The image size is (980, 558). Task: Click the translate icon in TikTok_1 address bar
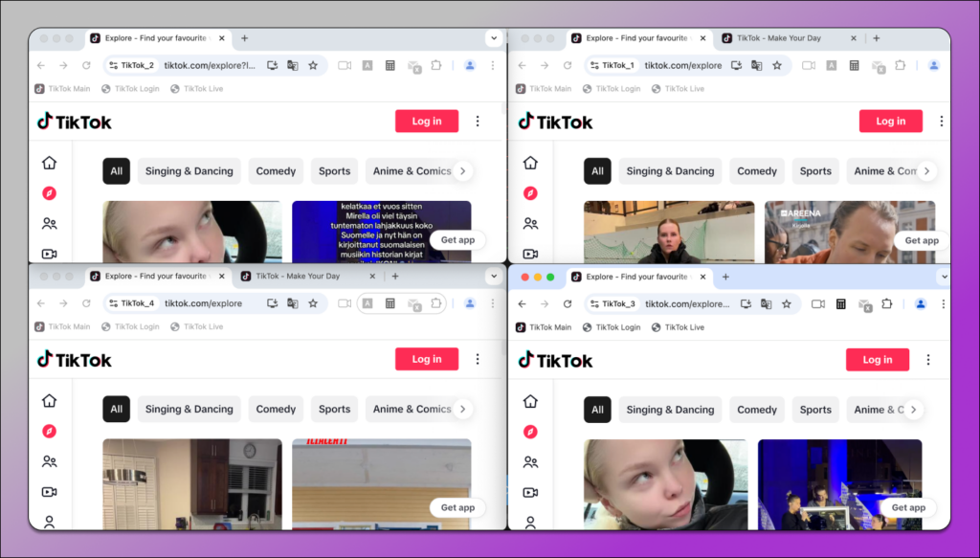click(x=757, y=65)
